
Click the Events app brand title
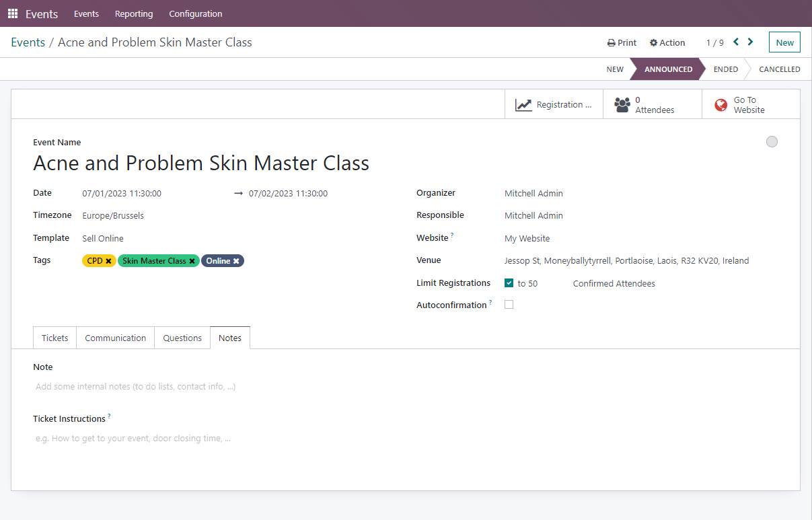[42, 13]
